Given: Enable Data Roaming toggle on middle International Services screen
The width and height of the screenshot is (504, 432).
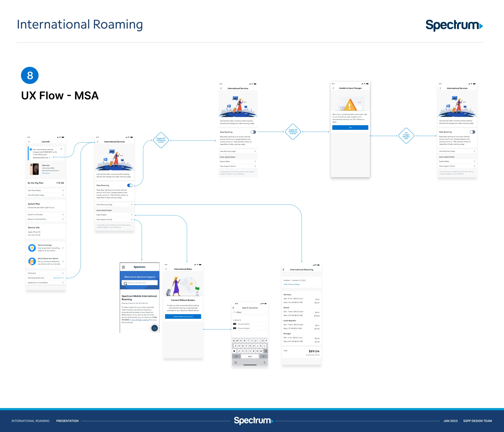Looking at the screenshot, I should 253,132.
